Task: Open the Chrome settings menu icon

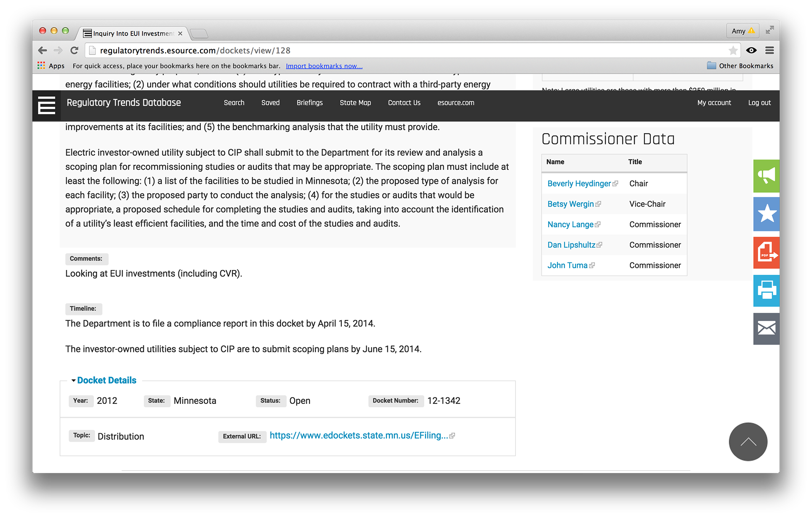Action: point(769,51)
